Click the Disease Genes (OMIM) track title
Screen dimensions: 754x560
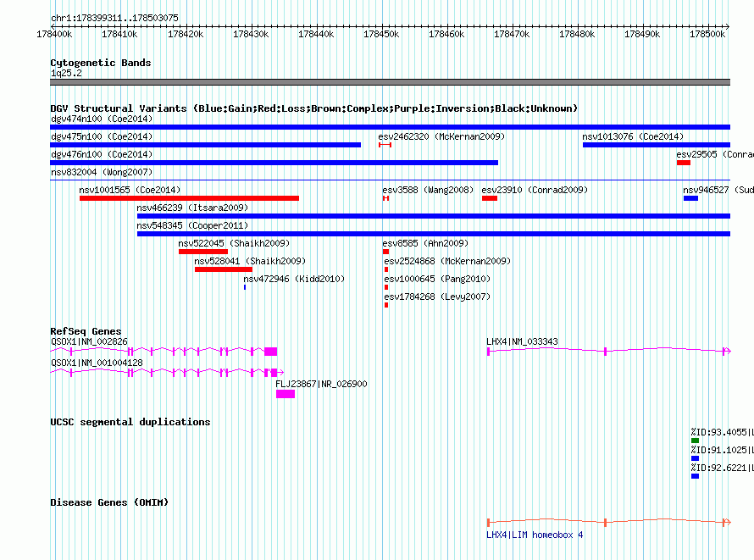coord(109,502)
